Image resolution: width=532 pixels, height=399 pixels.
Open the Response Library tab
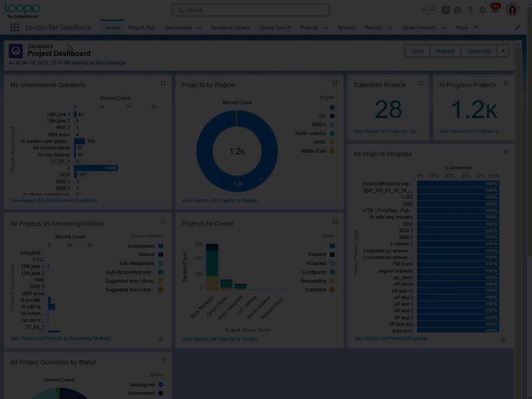[230, 28]
